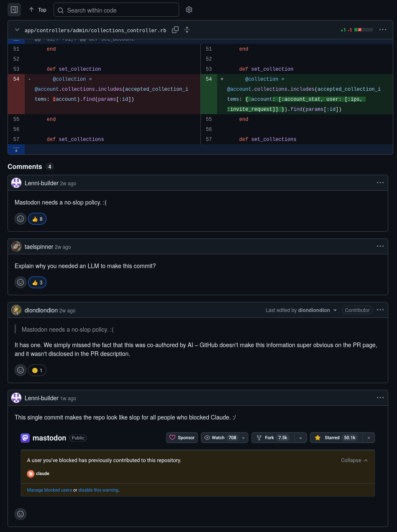Open file options three-dot menu
The width and height of the screenshot is (397, 532).
coord(383,30)
